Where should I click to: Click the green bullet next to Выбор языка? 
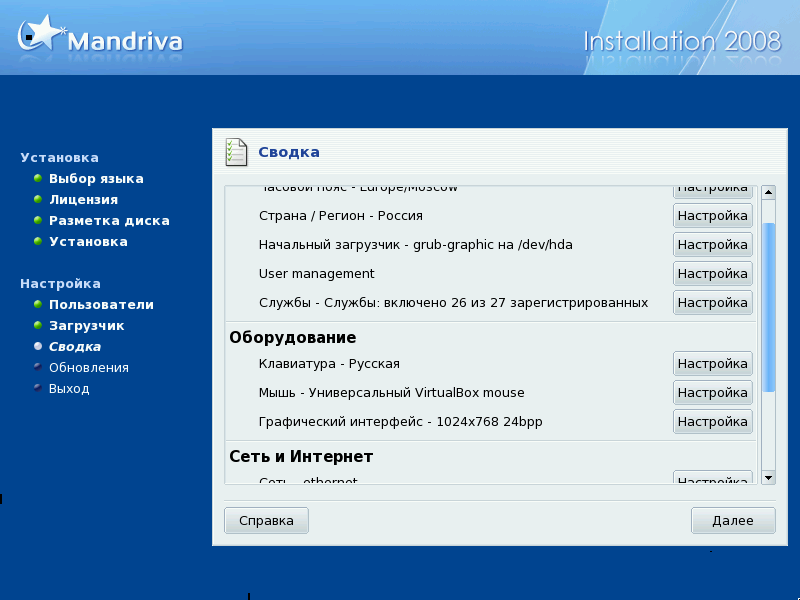point(38,179)
